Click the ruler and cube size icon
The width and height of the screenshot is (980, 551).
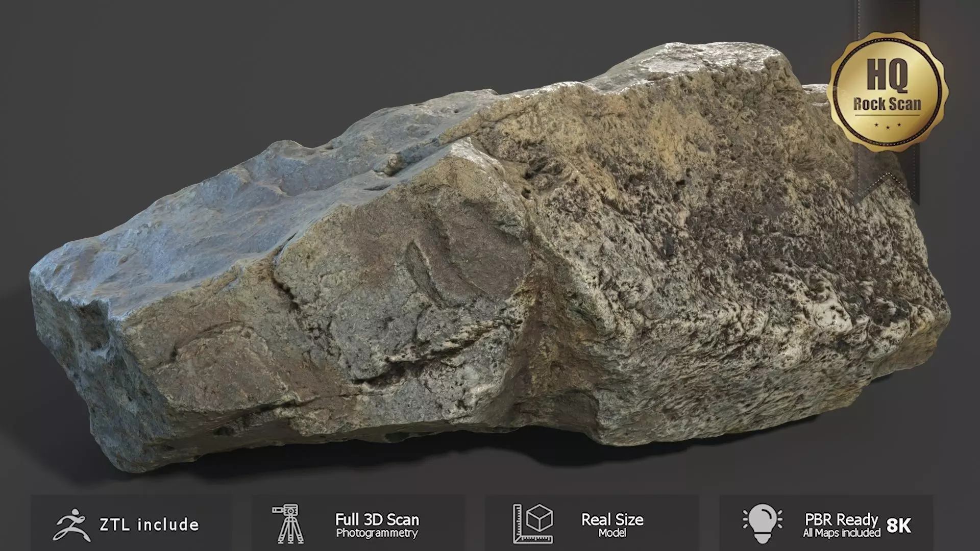click(533, 523)
